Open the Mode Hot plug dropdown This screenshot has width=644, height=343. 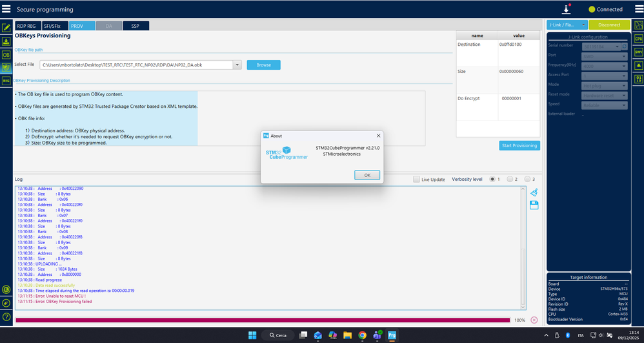[x=605, y=86]
